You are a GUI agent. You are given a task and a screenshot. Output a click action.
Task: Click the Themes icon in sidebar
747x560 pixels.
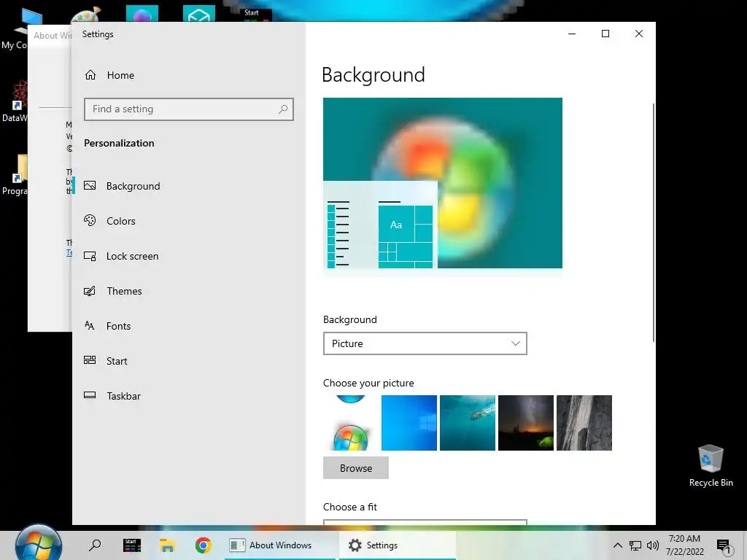[x=90, y=291]
